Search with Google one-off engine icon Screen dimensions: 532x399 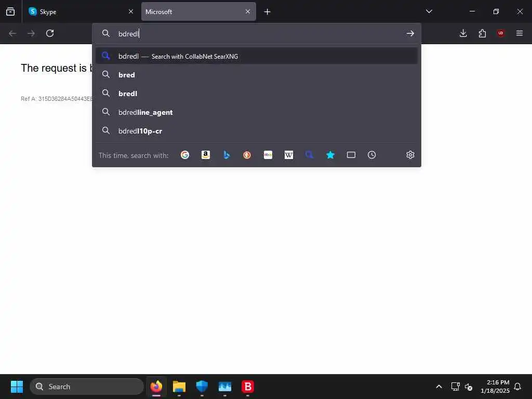(x=185, y=155)
